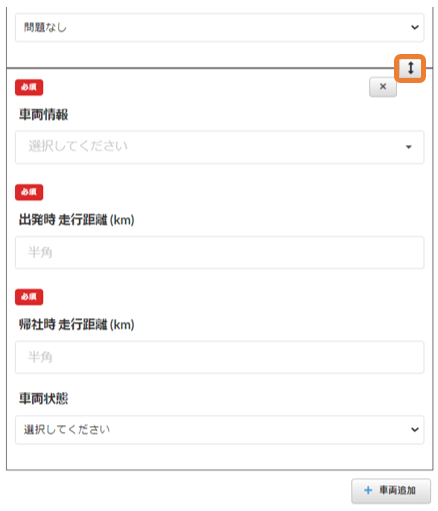Click the divider line between vehicle sections
Viewport: 438px width, 511px height.
tap(200, 68)
